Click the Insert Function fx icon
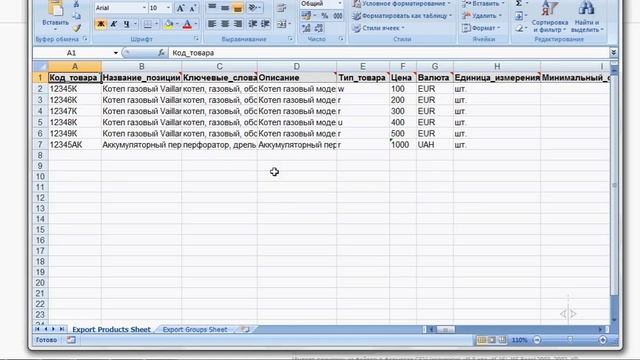Viewport: 640px width, 360px height. (161, 53)
